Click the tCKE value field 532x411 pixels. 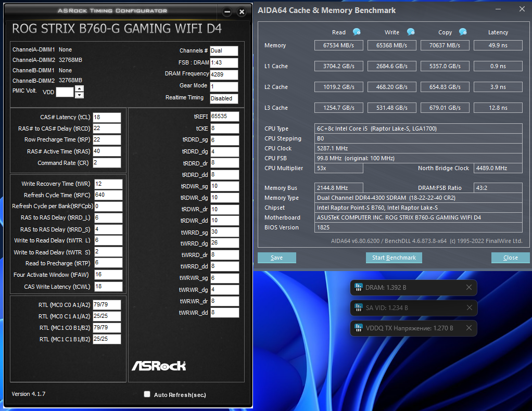pos(224,128)
